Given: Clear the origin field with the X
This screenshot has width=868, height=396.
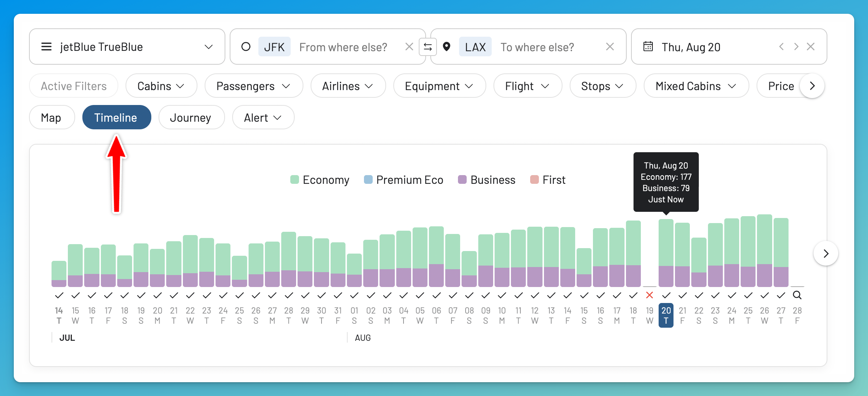Looking at the screenshot, I should click(409, 47).
